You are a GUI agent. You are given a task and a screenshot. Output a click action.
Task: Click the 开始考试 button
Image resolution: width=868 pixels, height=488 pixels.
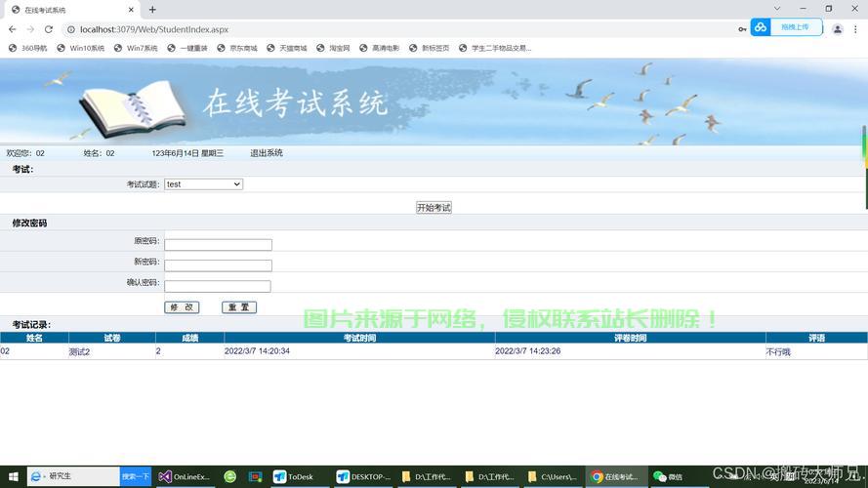pos(434,208)
